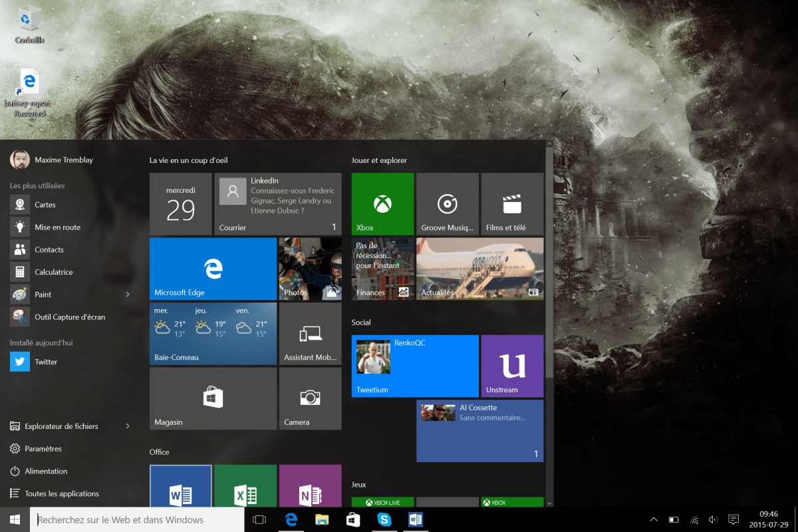
Task: Expand the Paint jump list arrow
Action: click(128, 295)
